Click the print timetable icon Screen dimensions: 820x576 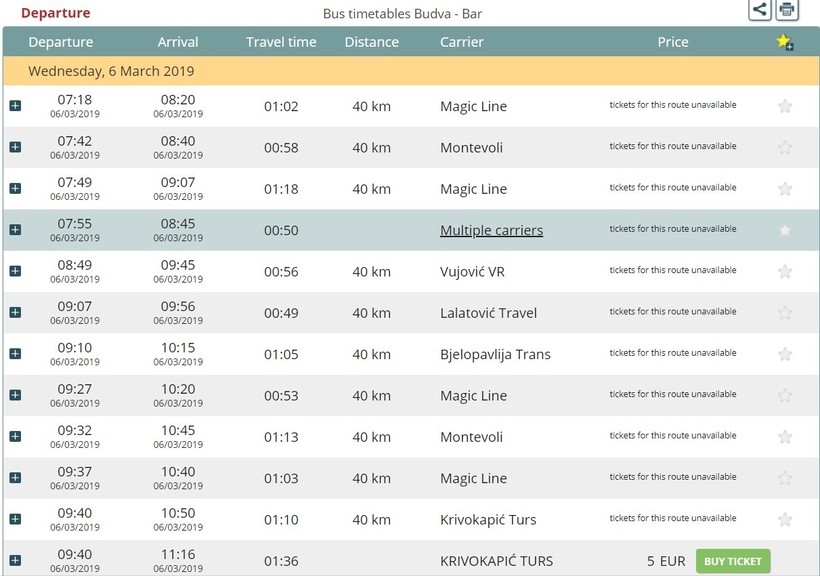(787, 10)
